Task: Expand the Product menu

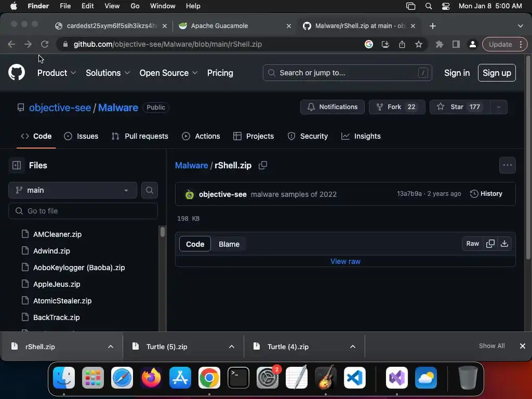Action: pos(56,73)
